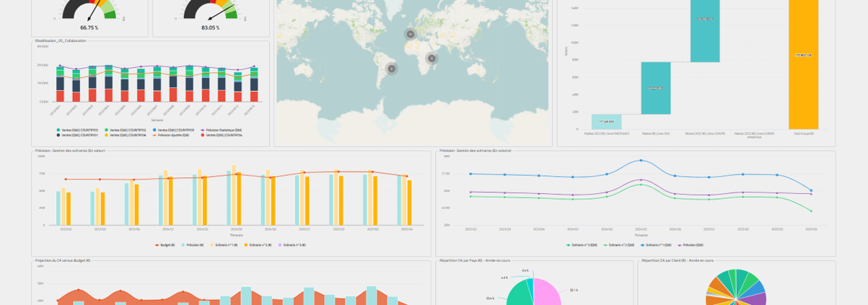Toggle Ventes COUNTRY01 legend entry

(77, 135)
